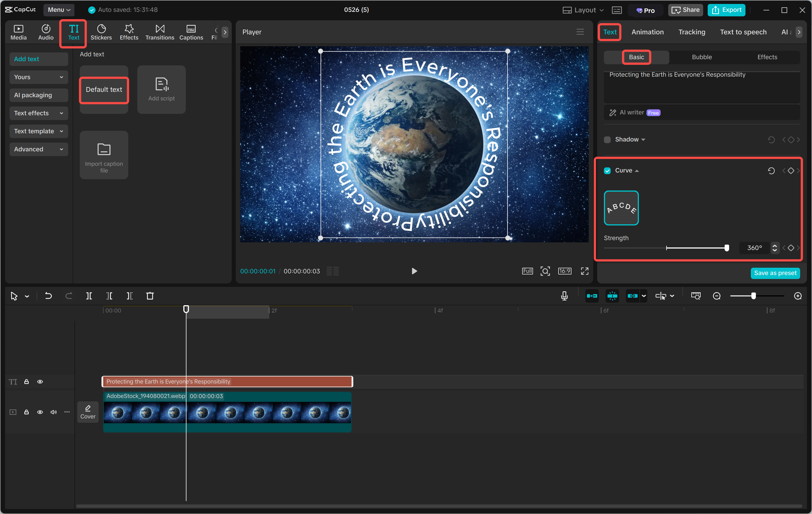Image resolution: width=812 pixels, height=514 pixels.
Task: Switch to the Bubble tab
Action: pyautogui.click(x=701, y=57)
